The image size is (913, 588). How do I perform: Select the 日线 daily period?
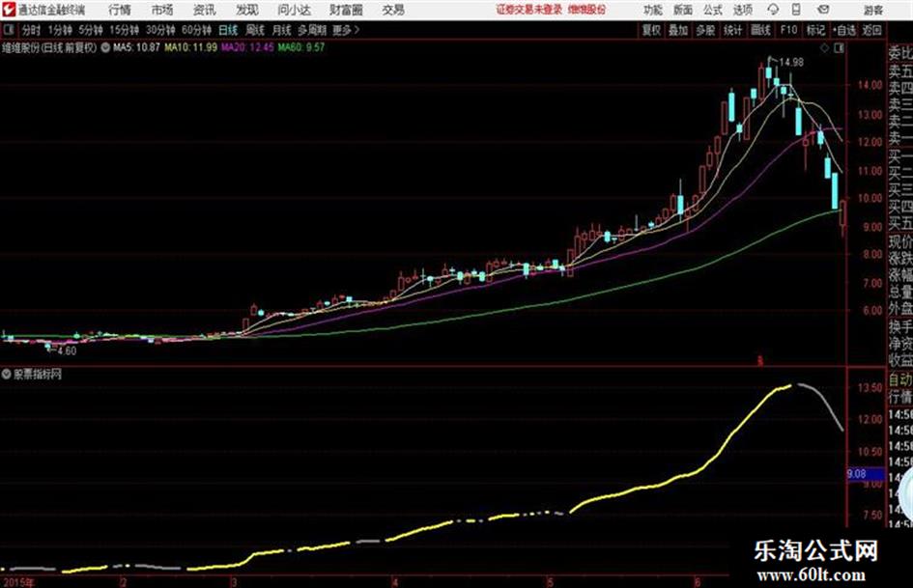228,30
